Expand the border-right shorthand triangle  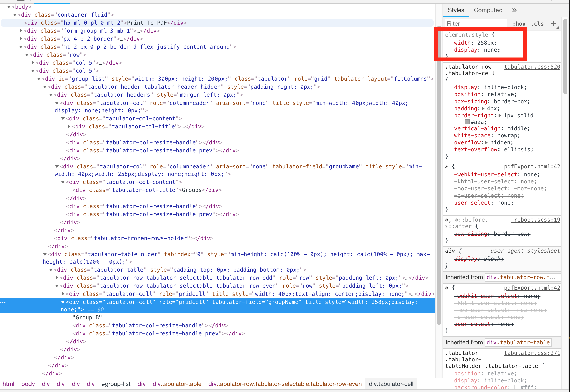coord(500,116)
